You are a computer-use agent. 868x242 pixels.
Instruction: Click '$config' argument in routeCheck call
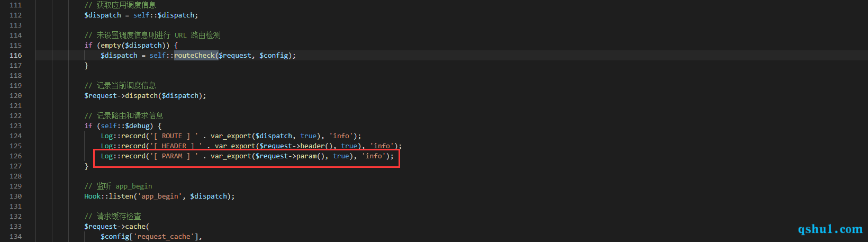click(x=274, y=56)
